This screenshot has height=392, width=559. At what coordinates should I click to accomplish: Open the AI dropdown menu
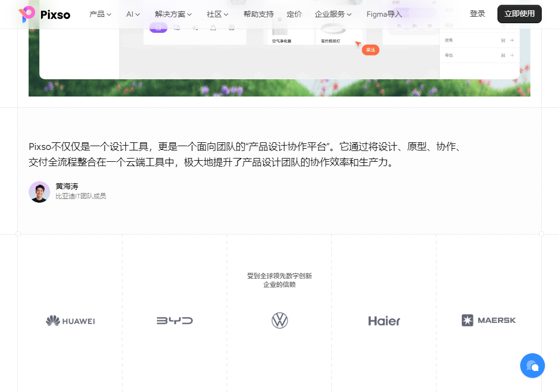(x=133, y=14)
